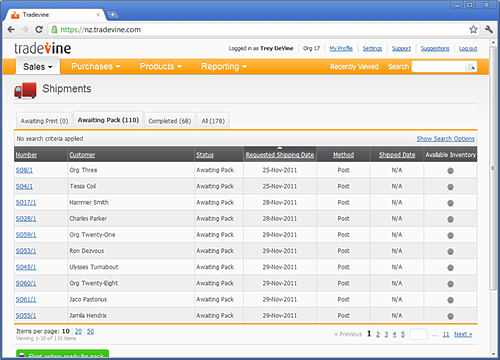Expand the Purchases menu
Image resolution: width=500 pixels, height=360 pixels.
coord(96,66)
